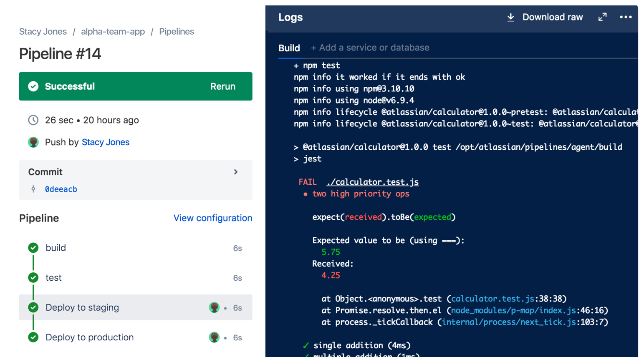
Task: Click the '> jest' log line
Action: (308, 159)
